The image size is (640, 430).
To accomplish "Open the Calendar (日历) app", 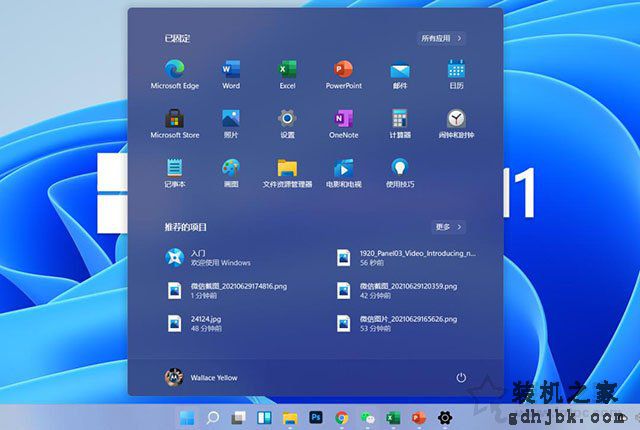I will pyautogui.click(x=456, y=74).
